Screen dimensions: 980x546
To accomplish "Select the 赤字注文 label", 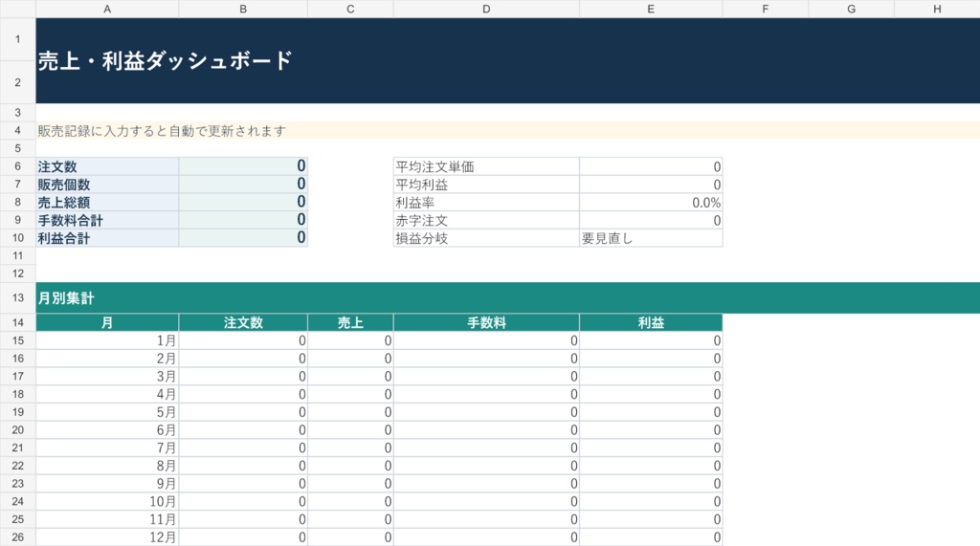I will (486, 220).
